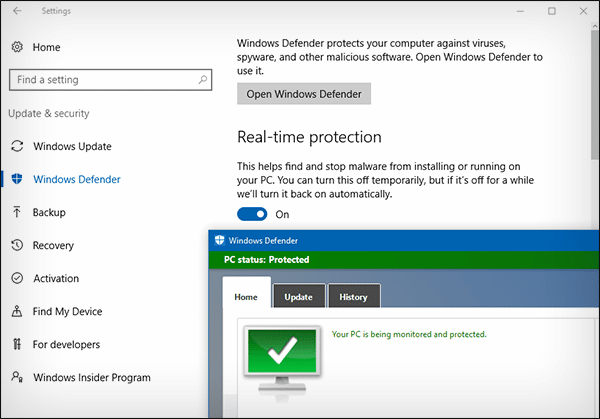600x419 pixels.
Task: Click the Recovery history icon
Action: 16,246
